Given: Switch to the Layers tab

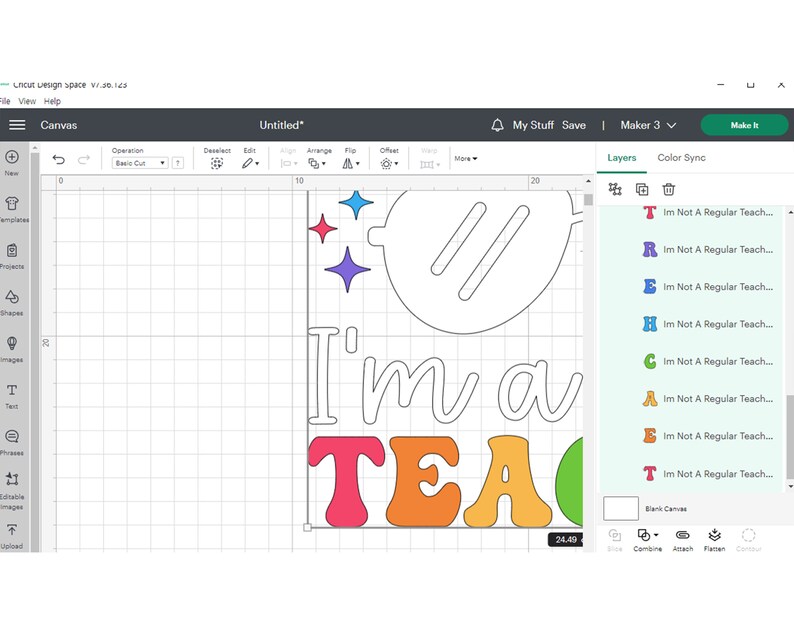Looking at the screenshot, I should (x=621, y=157).
